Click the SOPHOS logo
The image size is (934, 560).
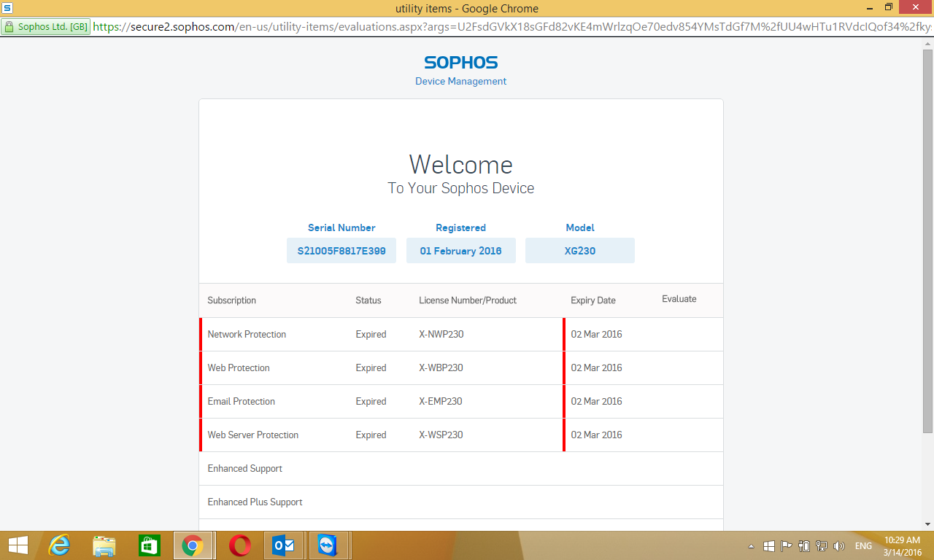click(460, 63)
